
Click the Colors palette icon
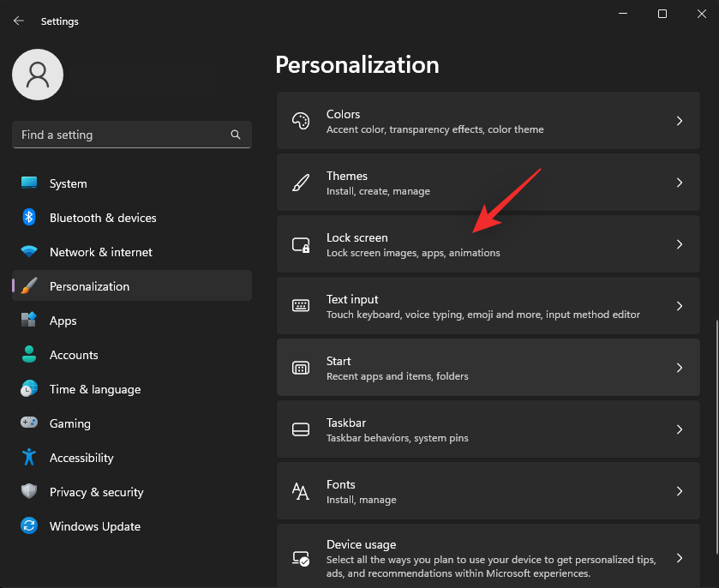pos(301,120)
